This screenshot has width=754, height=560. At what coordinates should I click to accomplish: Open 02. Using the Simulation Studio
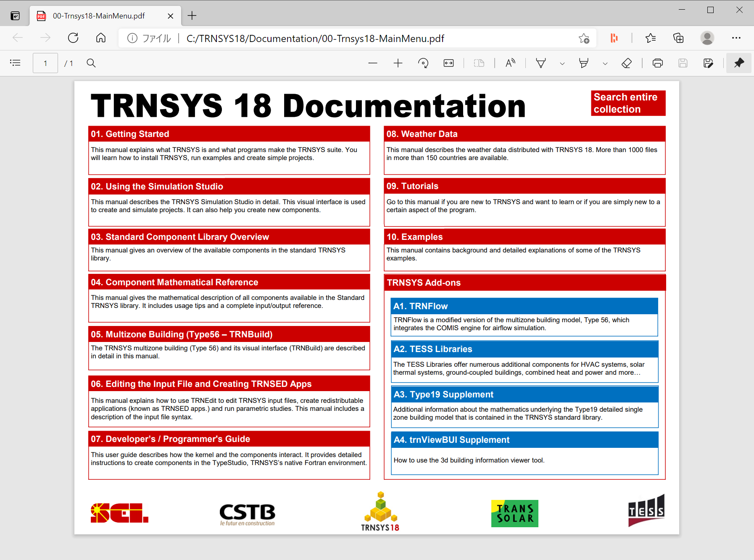[x=229, y=186]
